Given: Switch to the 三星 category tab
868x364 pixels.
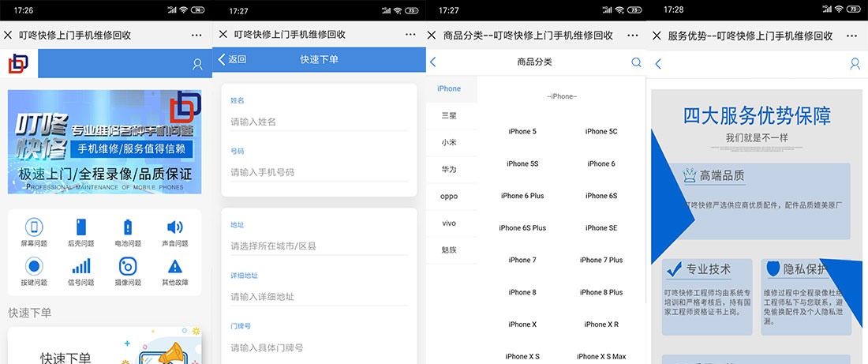Looking at the screenshot, I should (449, 116).
